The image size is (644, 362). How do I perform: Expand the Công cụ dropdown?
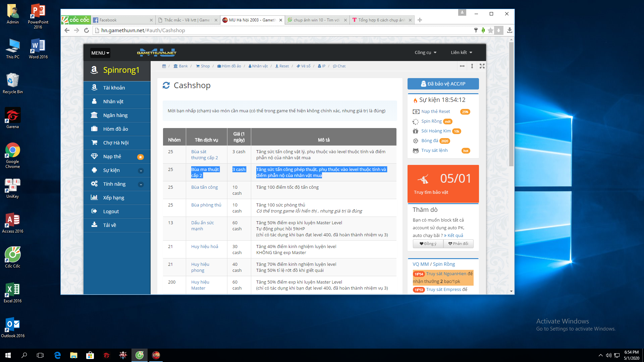[425, 52]
